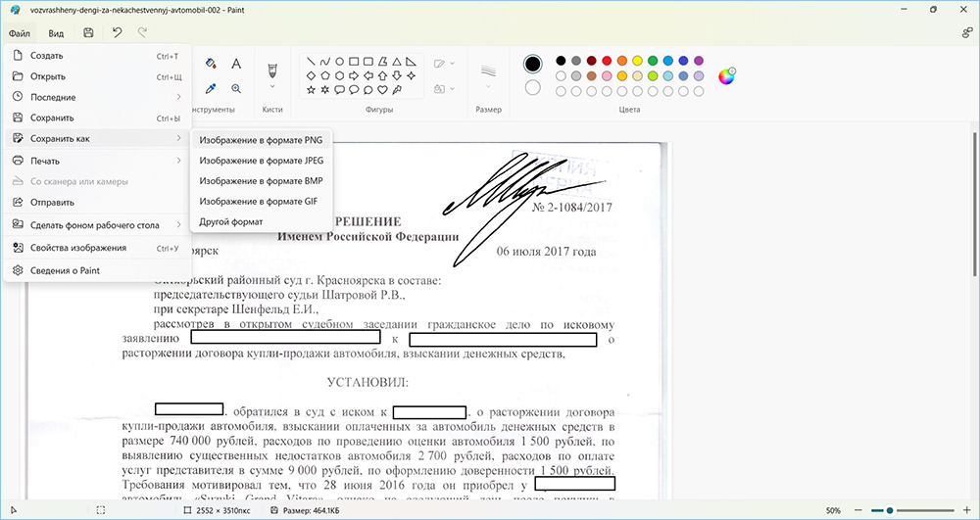Select the Magnifier zoom tool
Viewport: 980px width, 520px height.
236,89
